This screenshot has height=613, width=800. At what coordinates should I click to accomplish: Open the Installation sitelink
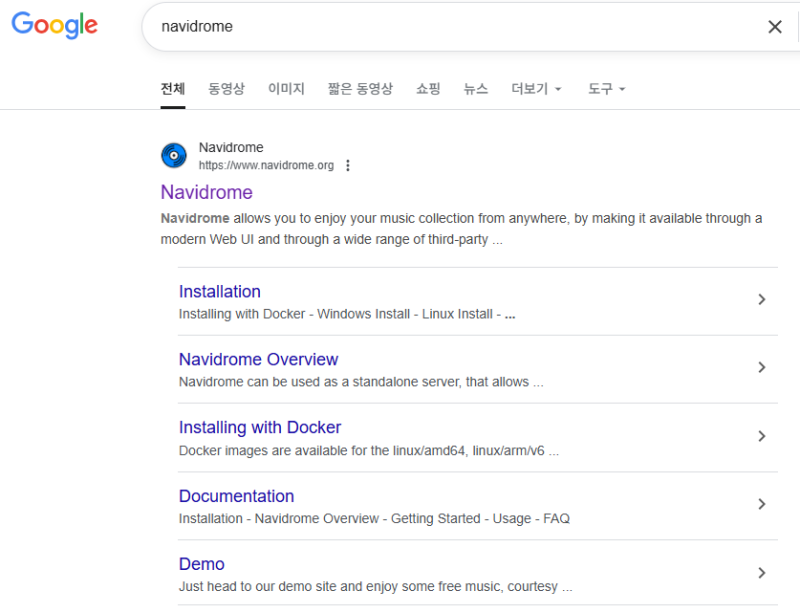pos(219,291)
